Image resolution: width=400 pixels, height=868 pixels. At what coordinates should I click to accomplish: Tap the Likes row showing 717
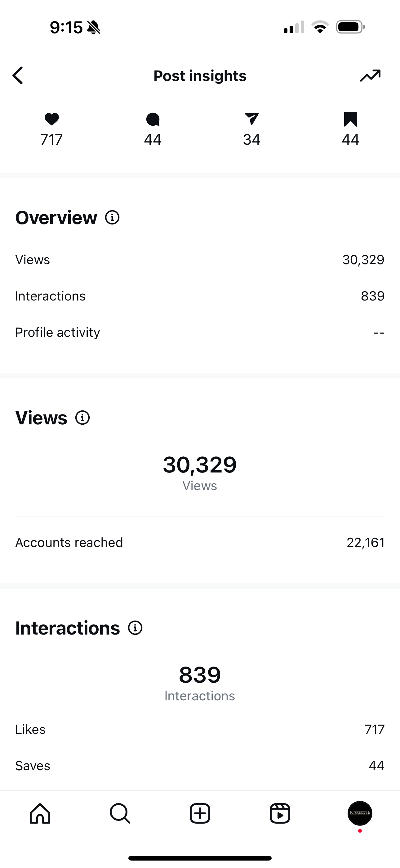pos(200,730)
